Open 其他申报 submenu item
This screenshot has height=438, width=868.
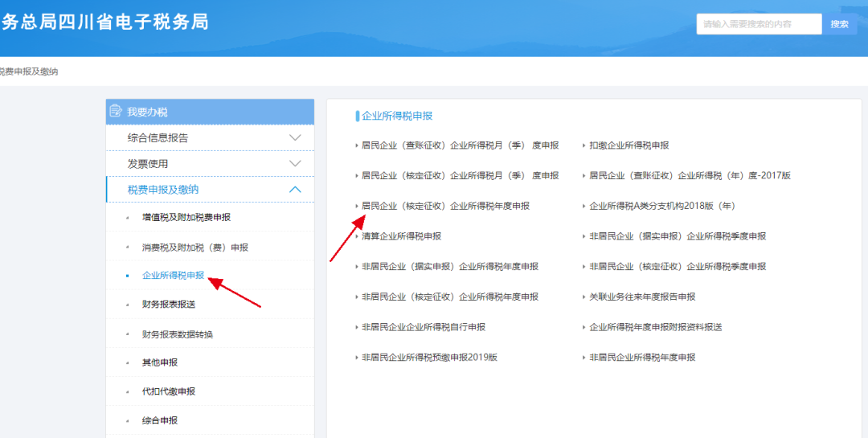pyautogui.click(x=160, y=362)
